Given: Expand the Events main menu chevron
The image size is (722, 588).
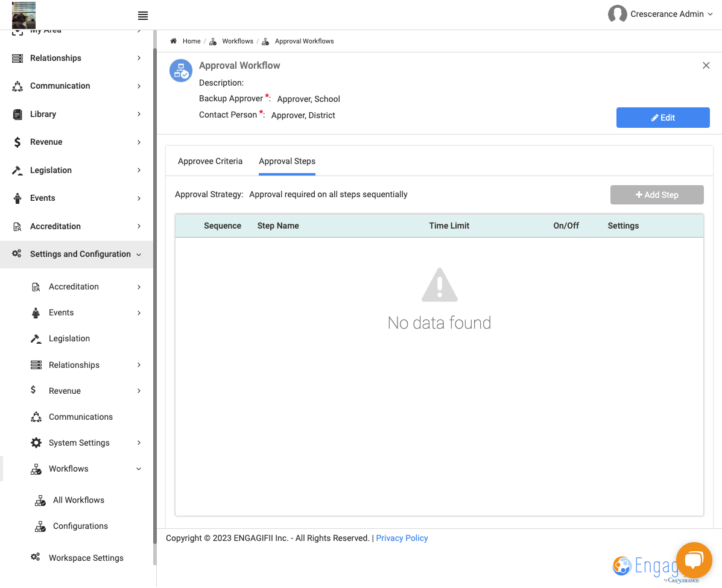Looking at the screenshot, I should [139, 198].
